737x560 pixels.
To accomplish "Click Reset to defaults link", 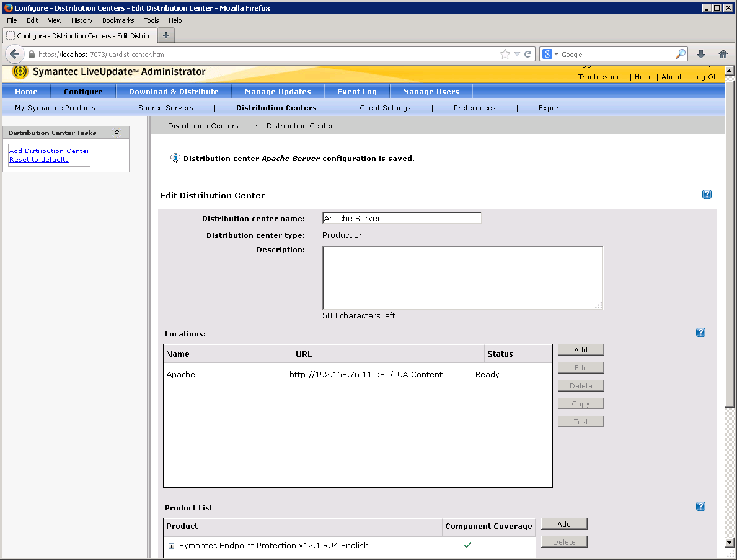I will [x=38, y=159].
